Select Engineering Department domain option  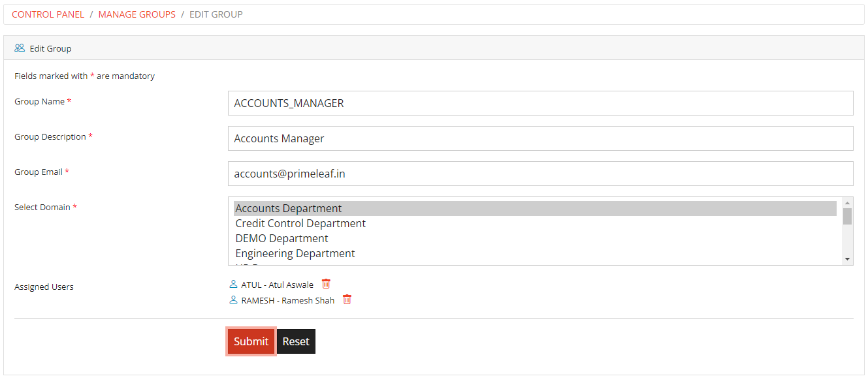pyautogui.click(x=295, y=253)
